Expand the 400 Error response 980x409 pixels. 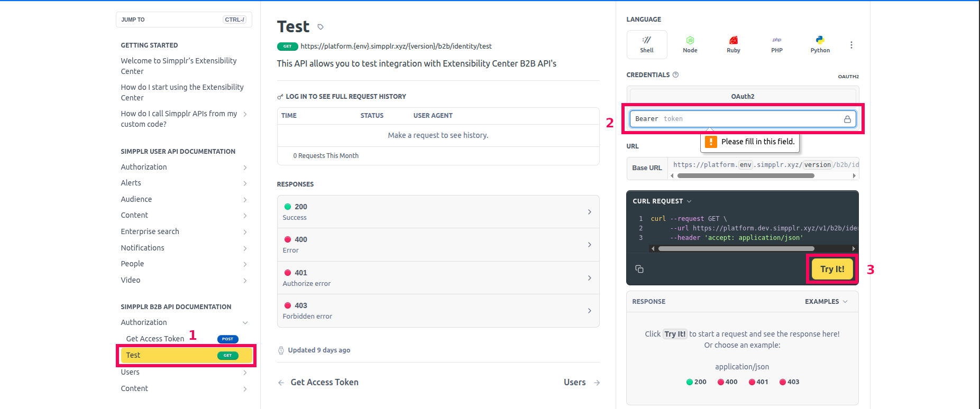pyautogui.click(x=438, y=245)
